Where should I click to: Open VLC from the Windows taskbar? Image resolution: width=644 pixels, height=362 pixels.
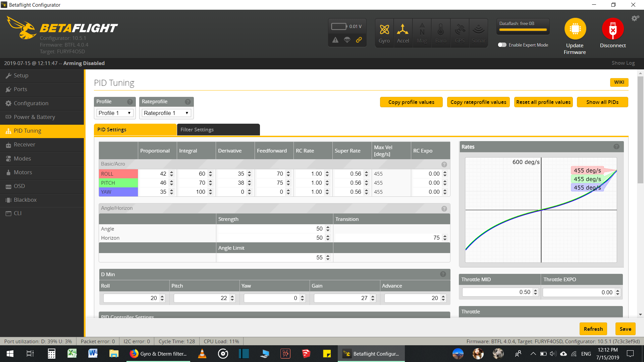point(202,354)
